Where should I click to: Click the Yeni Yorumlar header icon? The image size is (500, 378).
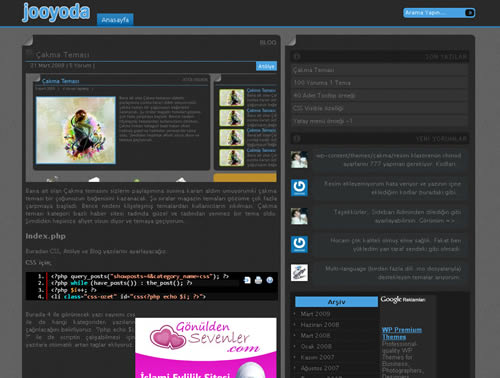point(297,138)
